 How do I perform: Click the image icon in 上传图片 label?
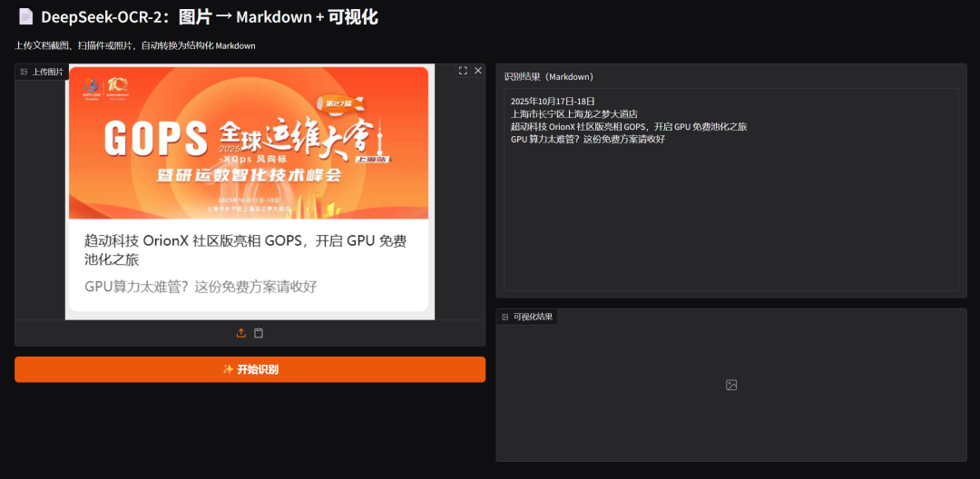coord(24,72)
